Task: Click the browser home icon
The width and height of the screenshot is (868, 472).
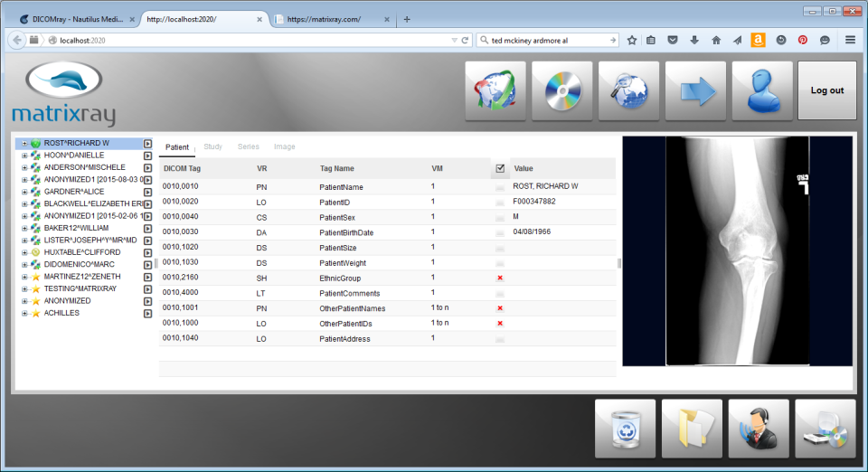Action: pyautogui.click(x=716, y=41)
